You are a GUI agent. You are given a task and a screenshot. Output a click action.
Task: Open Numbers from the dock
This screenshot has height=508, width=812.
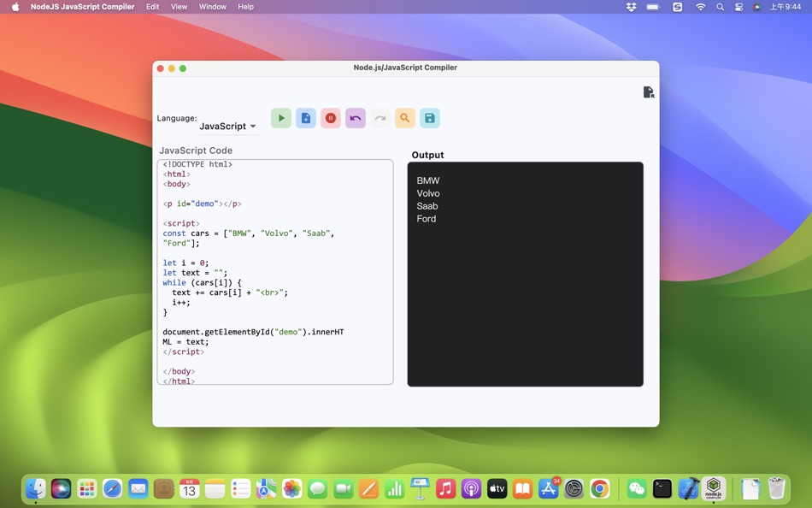click(x=395, y=488)
